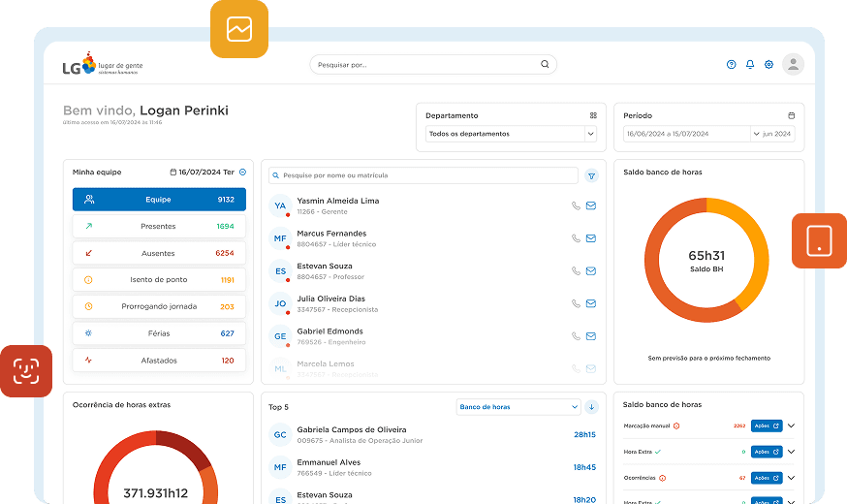The image size is (847, 504).
Task: Open settings gear in header
Action: [x=769, y=65]
